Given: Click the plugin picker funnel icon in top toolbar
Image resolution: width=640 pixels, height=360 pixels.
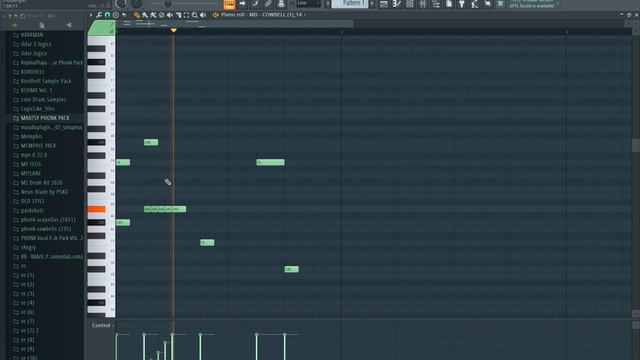Looking at the screenshot, I should (x=462, y=4).
